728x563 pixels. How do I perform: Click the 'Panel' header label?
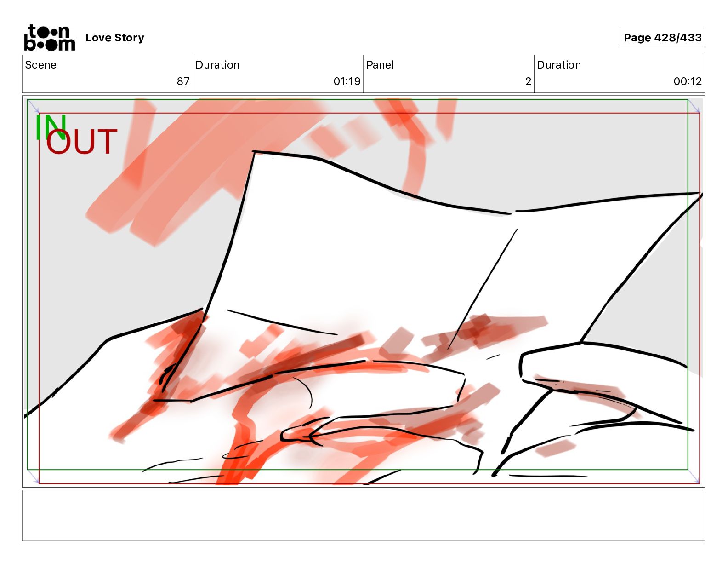[380, 65]
